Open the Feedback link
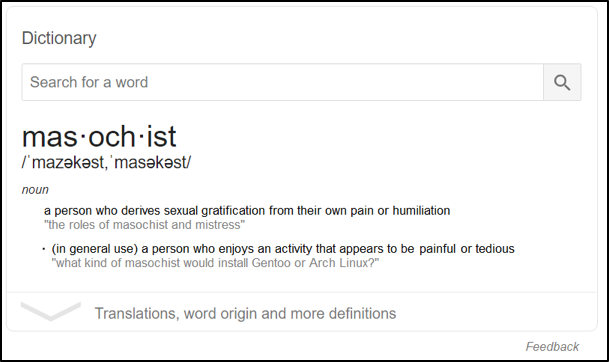This screenshot has width=609, height=362. pos(552,346)
